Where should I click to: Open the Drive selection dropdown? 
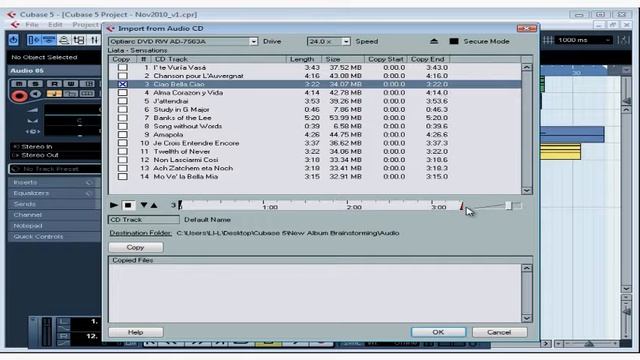pos(253,42)
